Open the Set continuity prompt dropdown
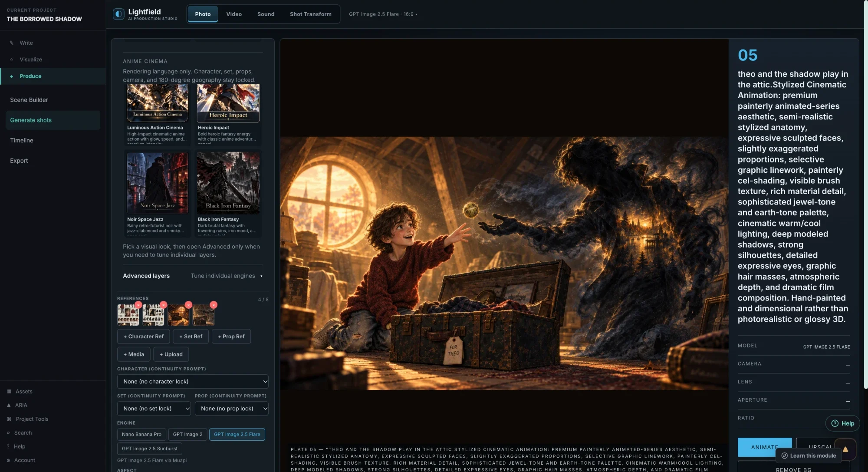The width and height of the screenshot is (868, 472). click(x=154, y=409)
